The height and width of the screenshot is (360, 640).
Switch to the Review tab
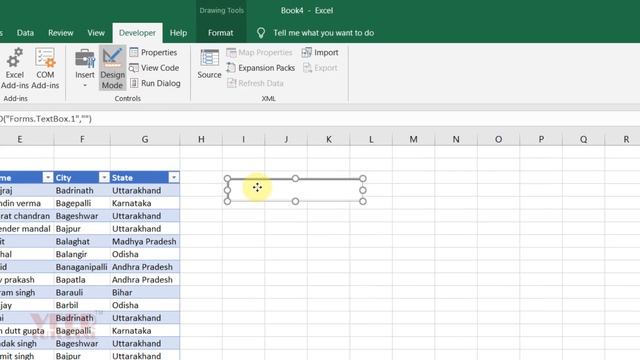click(x=60, y=33)
